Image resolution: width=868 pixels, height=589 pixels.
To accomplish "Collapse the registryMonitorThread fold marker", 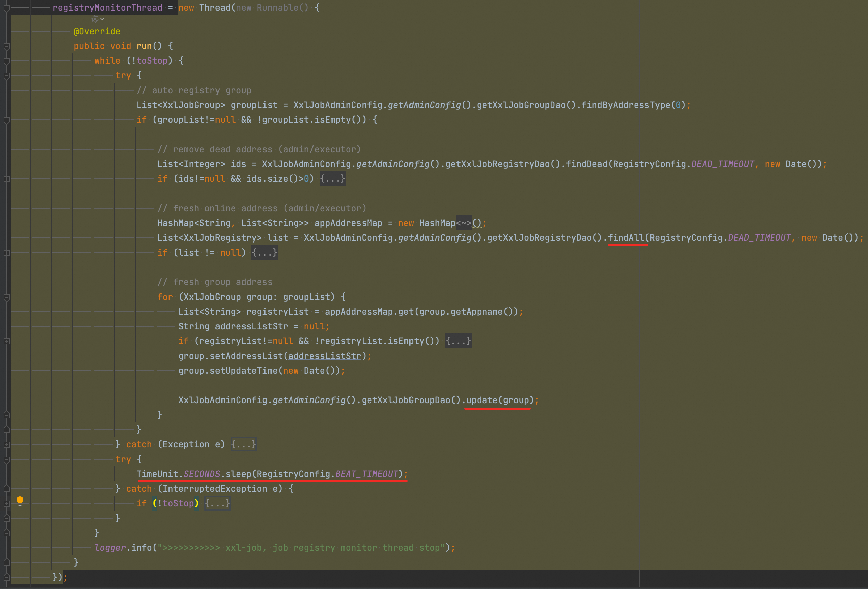I will [6, 8].
